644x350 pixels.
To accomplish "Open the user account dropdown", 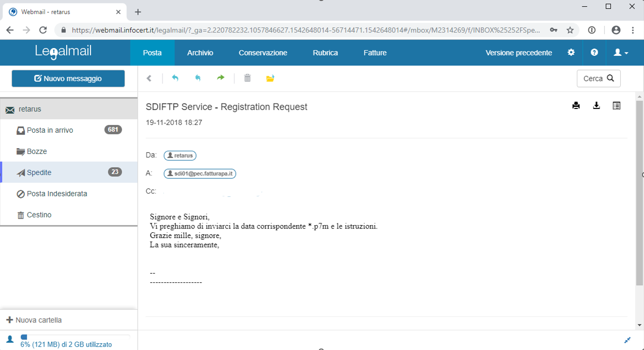I will coord(621,52).
